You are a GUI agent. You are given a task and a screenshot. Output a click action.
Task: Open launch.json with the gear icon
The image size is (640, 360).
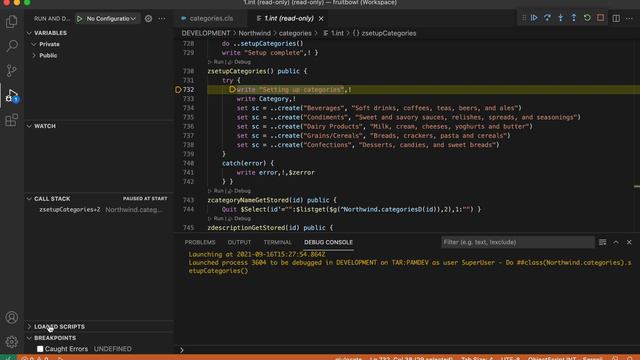[x=149, y=19]
